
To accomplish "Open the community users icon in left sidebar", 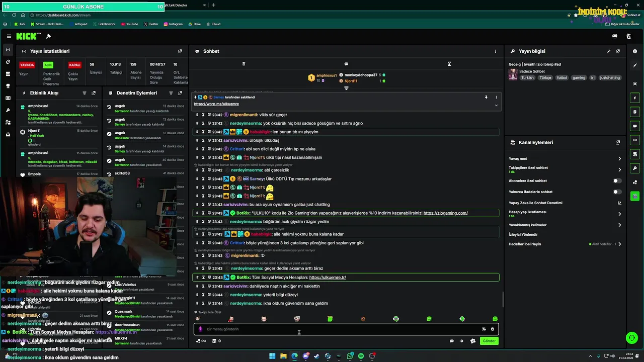I will tap(8, 122).
